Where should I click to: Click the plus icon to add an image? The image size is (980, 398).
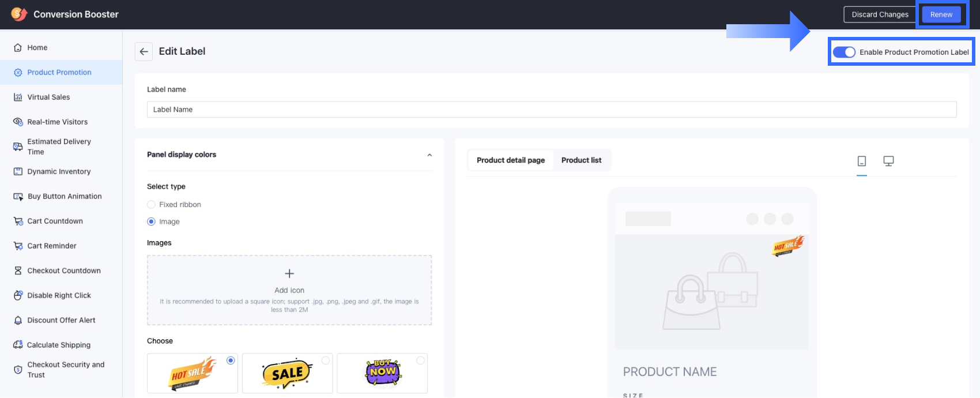[x=289, y=273]
